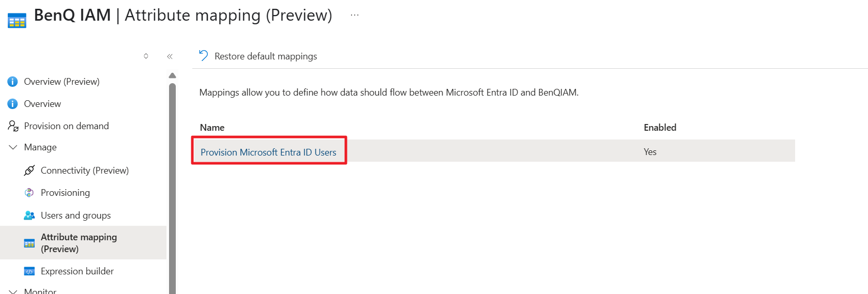Open the more options ellipsis by title
Viewport: 868px width, 294px height.
point(355,16)
